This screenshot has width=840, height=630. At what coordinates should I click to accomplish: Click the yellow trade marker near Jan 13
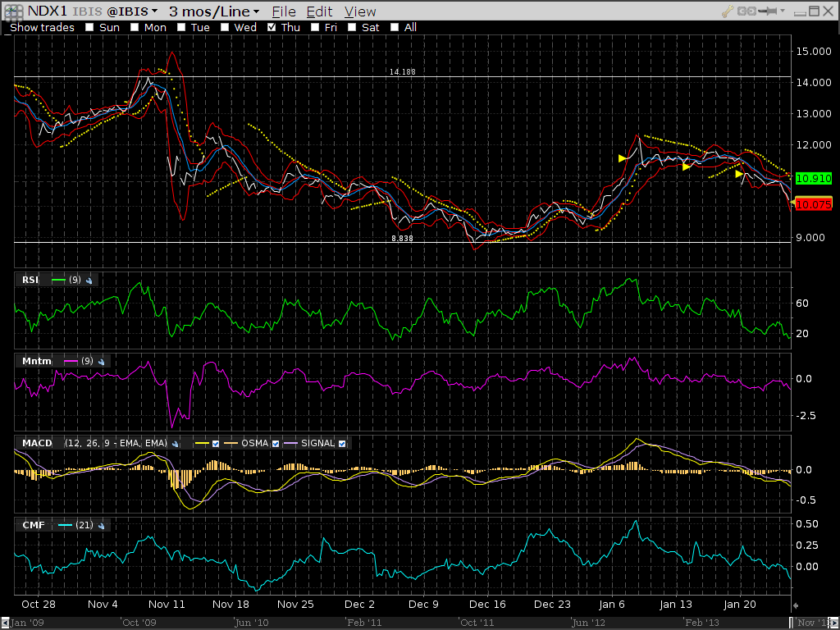click(x=687, y=167)
